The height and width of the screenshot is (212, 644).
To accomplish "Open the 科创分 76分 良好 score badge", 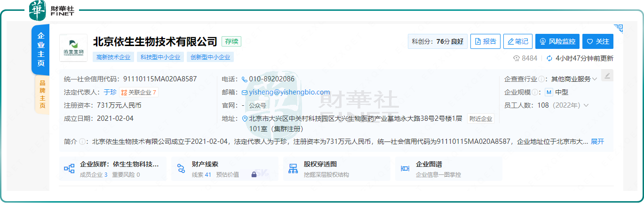I will 437,41.
